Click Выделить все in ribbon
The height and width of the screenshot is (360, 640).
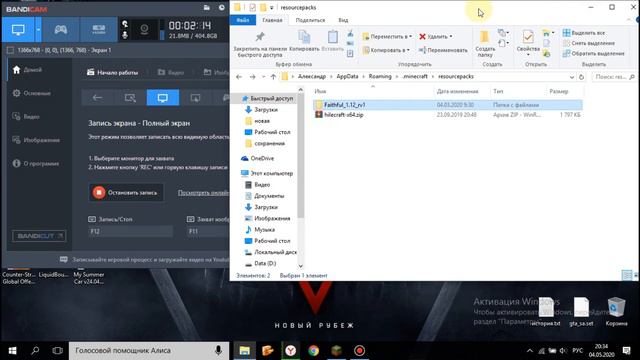(x=584, y=33)
